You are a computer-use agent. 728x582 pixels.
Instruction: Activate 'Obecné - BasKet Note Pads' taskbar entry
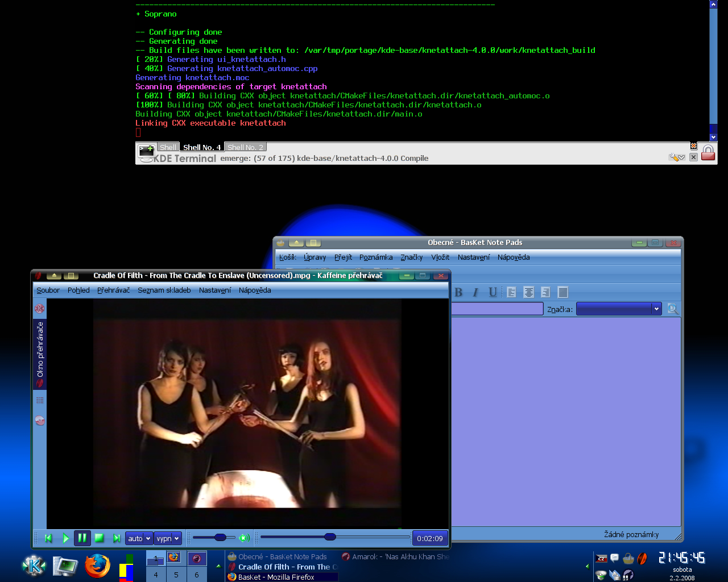(282, 557)
